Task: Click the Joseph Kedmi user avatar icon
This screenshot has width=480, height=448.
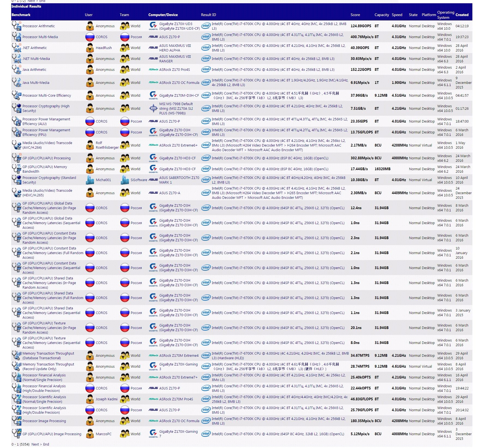Action: (x=90, y=399)
